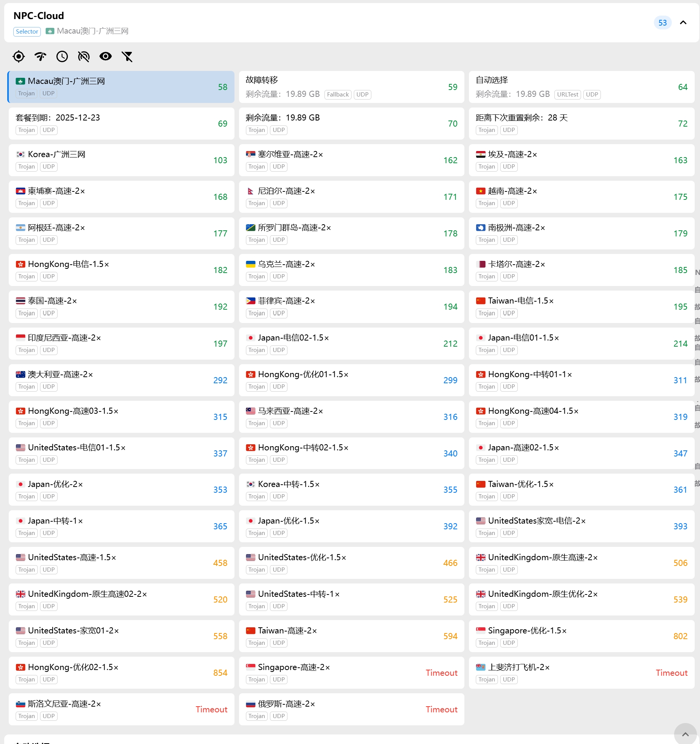
Task: Select the UnitedKingdom-原生高速-2× node
Action: point(581,563)
